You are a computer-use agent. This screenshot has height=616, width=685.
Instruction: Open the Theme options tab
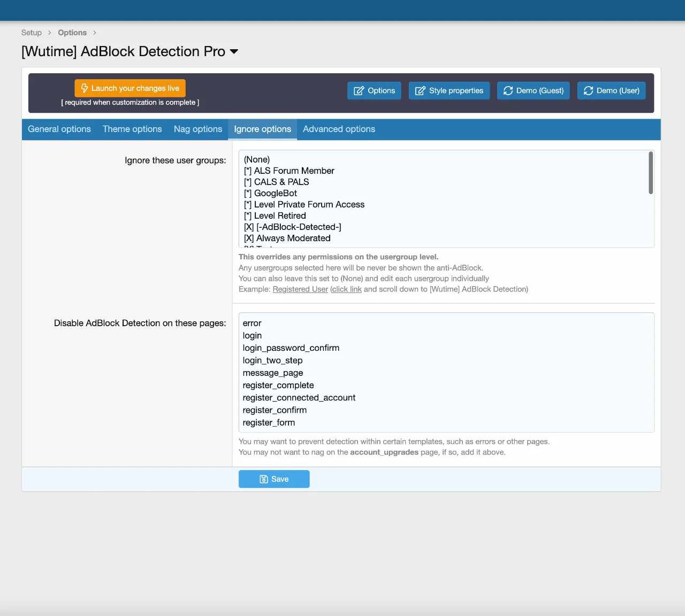click(132, 129)
